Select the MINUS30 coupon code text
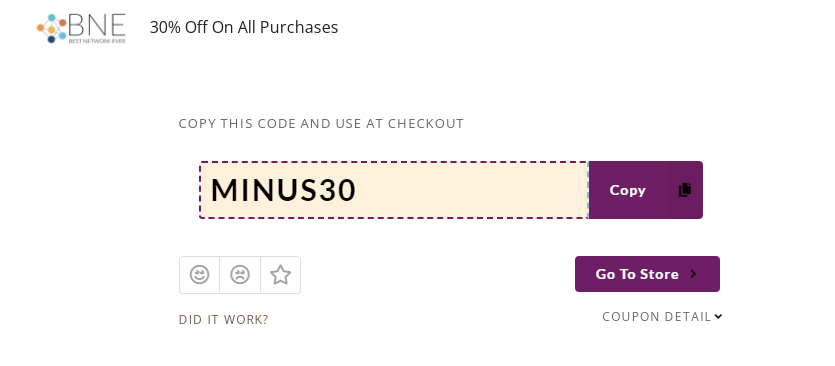835x366 pixels. click(283, 190)
